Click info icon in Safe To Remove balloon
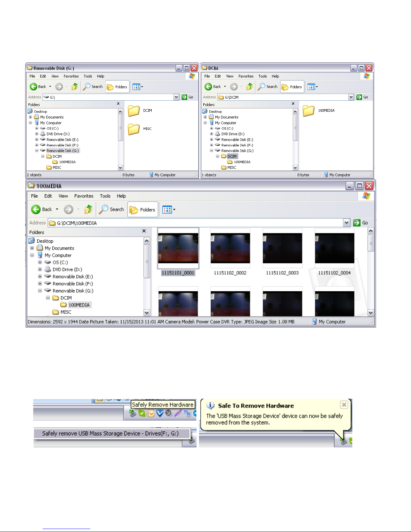Screen dimensions: 411x532 click(210, 405)
